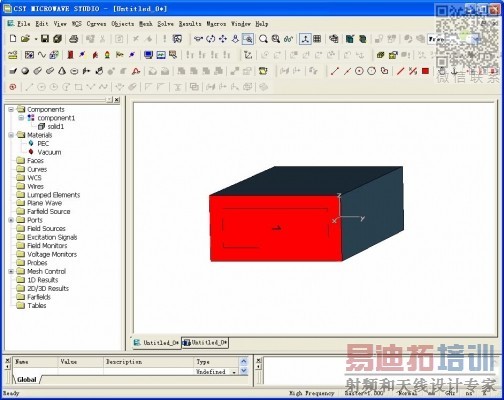Toggle the axes display button
This screenshot has height=400, width=504.
[305, 39]
